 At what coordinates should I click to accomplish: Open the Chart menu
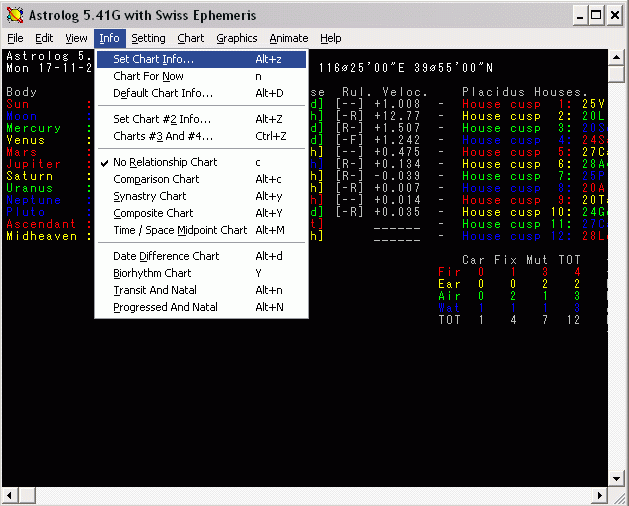pos(191,38)
